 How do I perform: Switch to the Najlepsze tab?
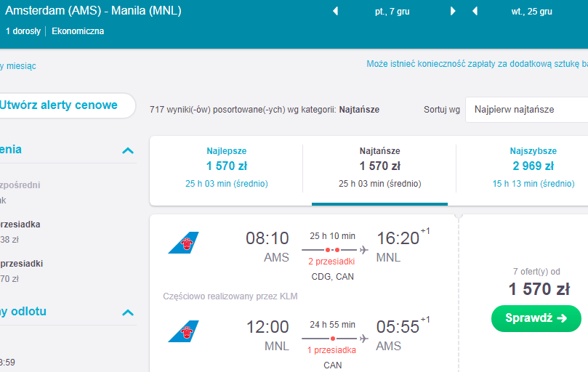point(227,167)
